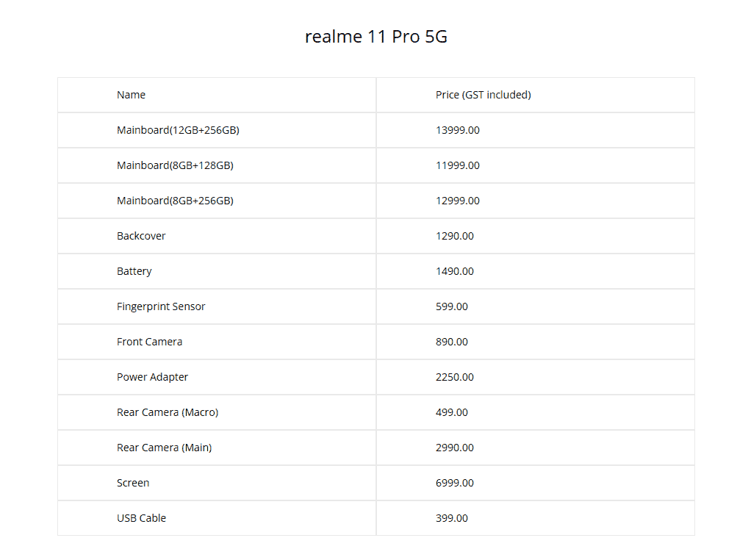Viewport: 751px width, 560px height.
Task: Click the Rear Camera (Main) label
Action: click(x=164, y=448)
